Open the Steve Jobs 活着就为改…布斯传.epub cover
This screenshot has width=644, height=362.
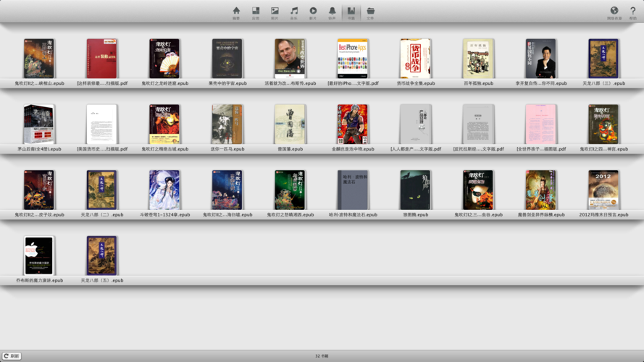290,59
